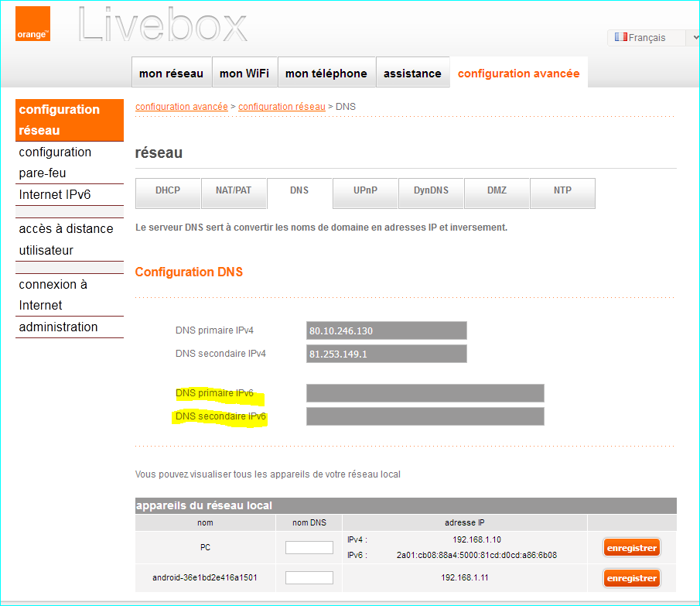
Task: Click the French flag icon
Action: [620, 37]
